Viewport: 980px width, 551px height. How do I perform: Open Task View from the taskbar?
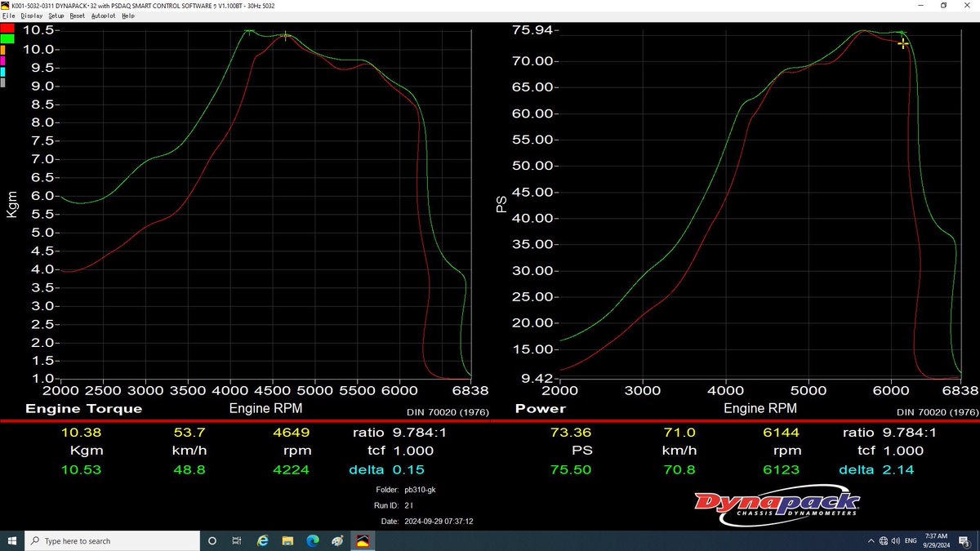237,540
